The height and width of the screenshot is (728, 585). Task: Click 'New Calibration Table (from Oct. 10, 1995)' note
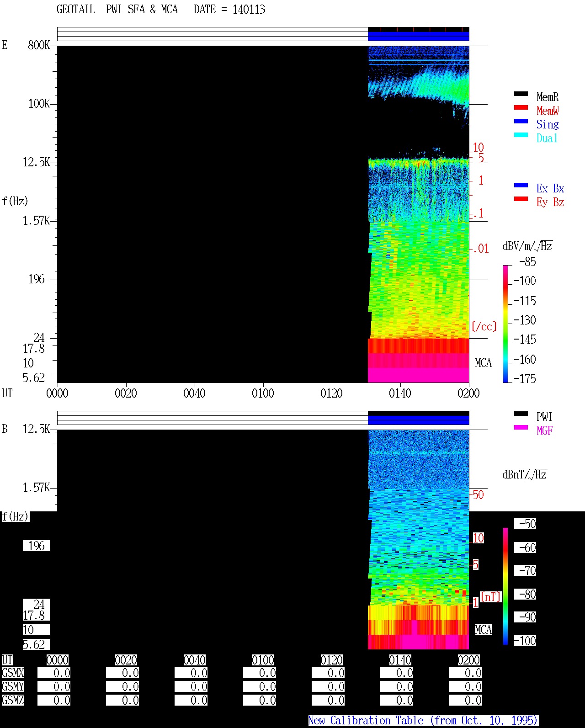click(x=423, y=721)
